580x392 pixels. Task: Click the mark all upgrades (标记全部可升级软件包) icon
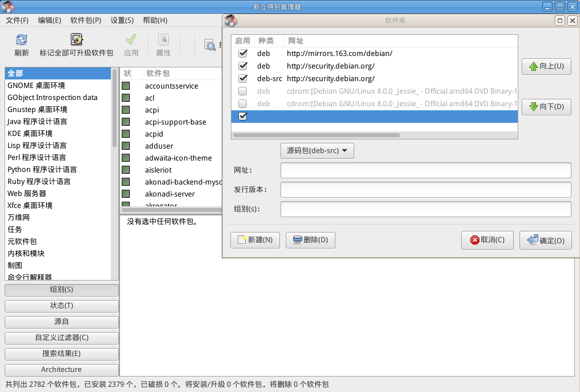click(77, 39)
